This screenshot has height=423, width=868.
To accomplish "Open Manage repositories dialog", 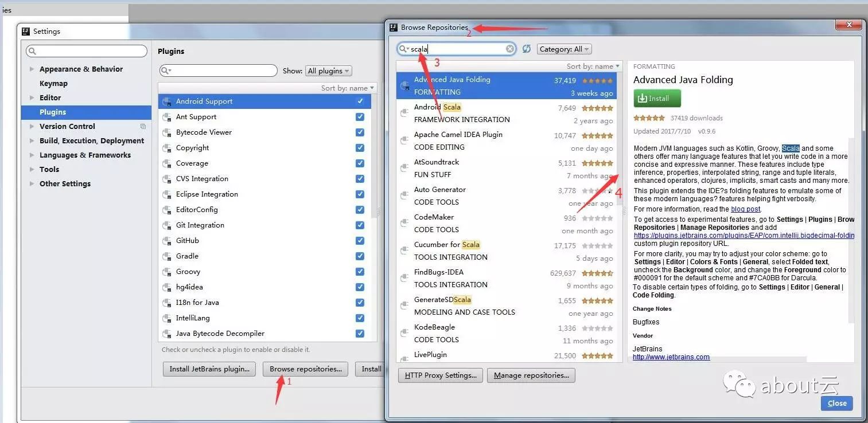I will 531,375.
